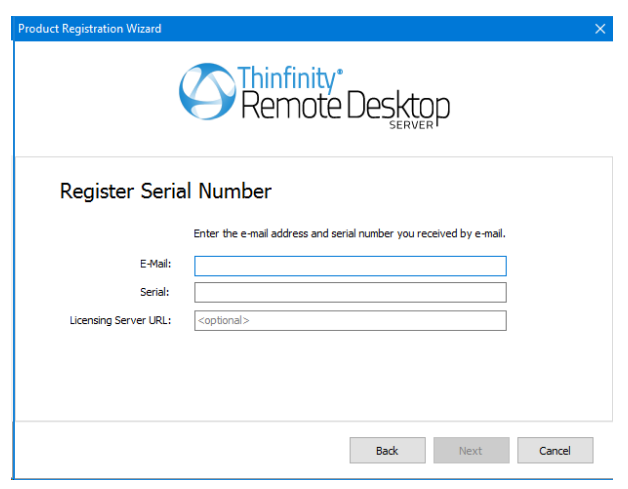Select the Licensing Server URL field
The width and height of the screenshot is (628, 489).
click(x=350, y=320)
